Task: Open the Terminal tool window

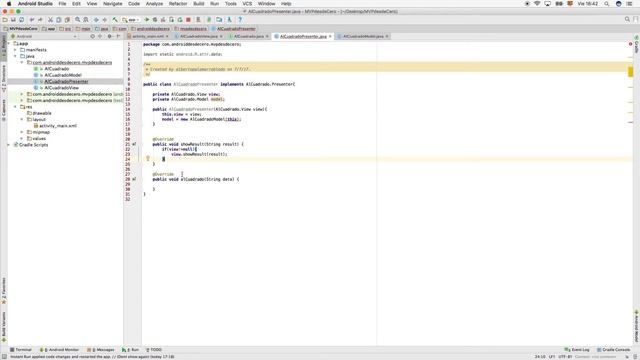Action: [x=21, y=350]
